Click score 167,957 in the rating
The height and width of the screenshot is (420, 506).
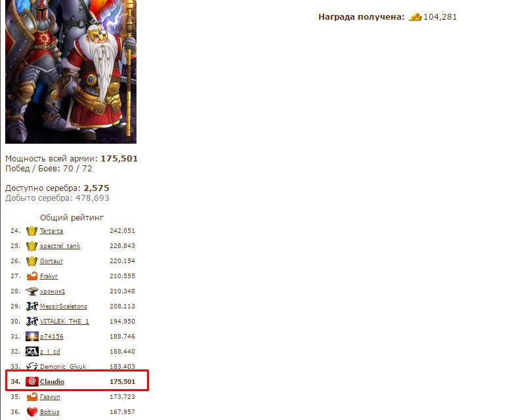coord(122,412)
